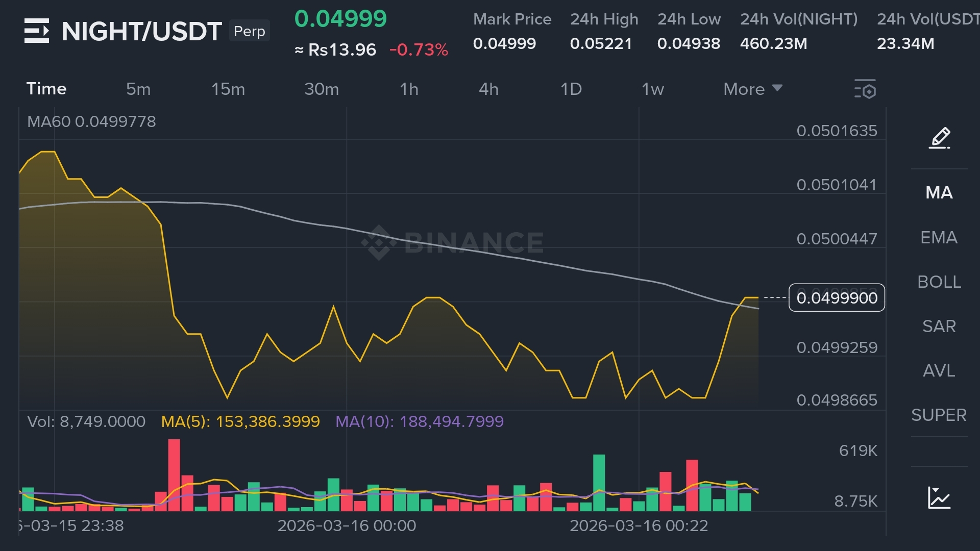Open the NIGHT/USDT pair selector
The width and height of the screenshot is (980, 551).
(141, 32)
